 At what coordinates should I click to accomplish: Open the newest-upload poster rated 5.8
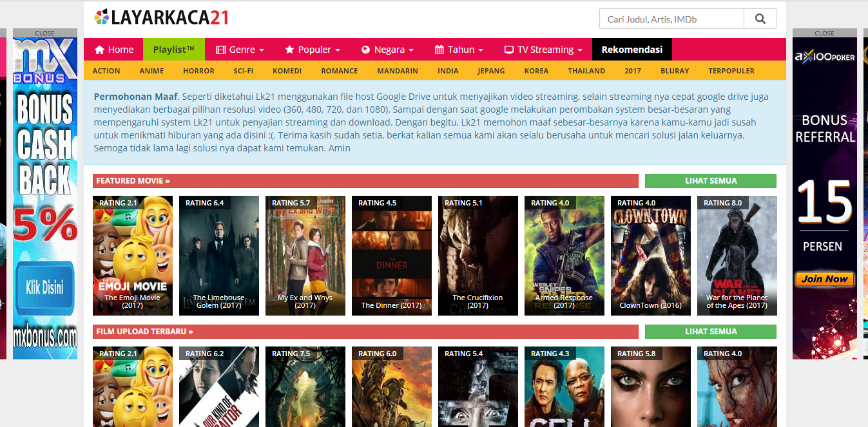tap(651, 386)
